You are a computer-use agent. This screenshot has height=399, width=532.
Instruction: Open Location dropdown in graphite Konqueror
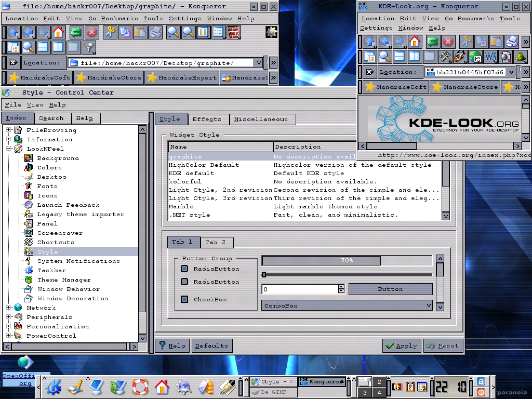coord(258,63)
